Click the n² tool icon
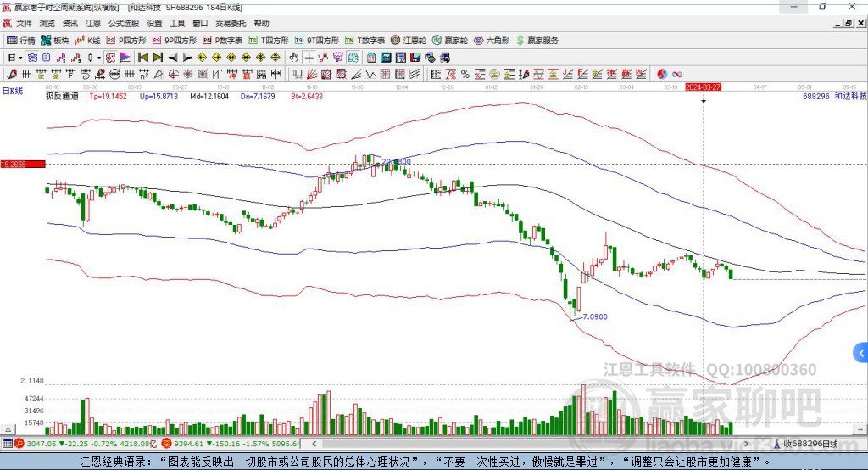This screenshot has width=868, height=470. click(144, 75)
